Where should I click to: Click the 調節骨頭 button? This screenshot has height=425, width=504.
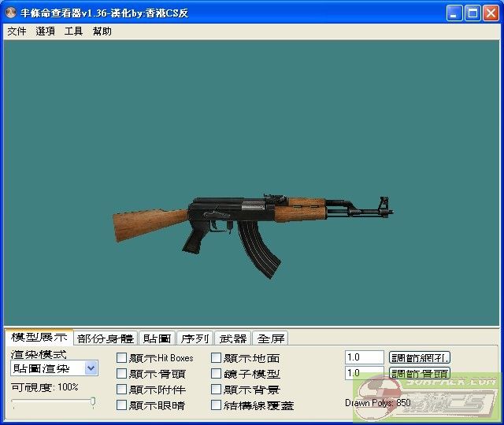click(x=420, y=374)
